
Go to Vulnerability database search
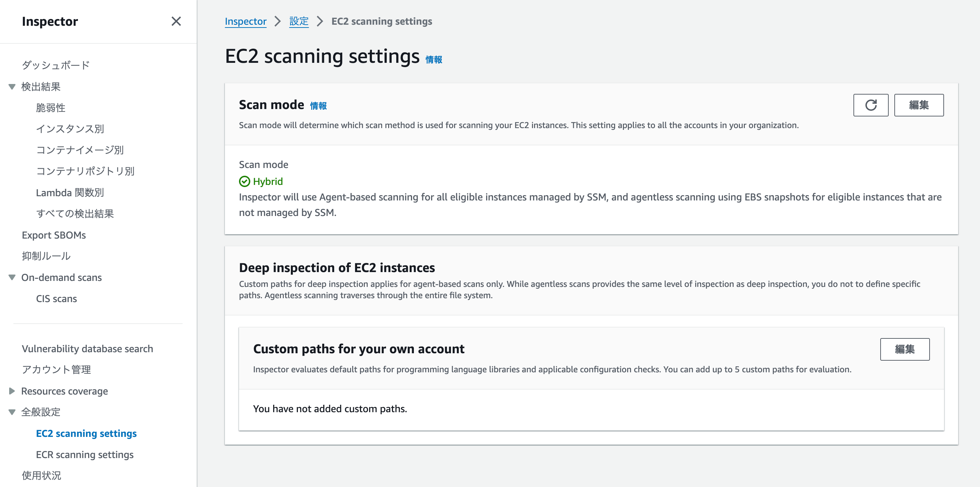coord(87,348)
